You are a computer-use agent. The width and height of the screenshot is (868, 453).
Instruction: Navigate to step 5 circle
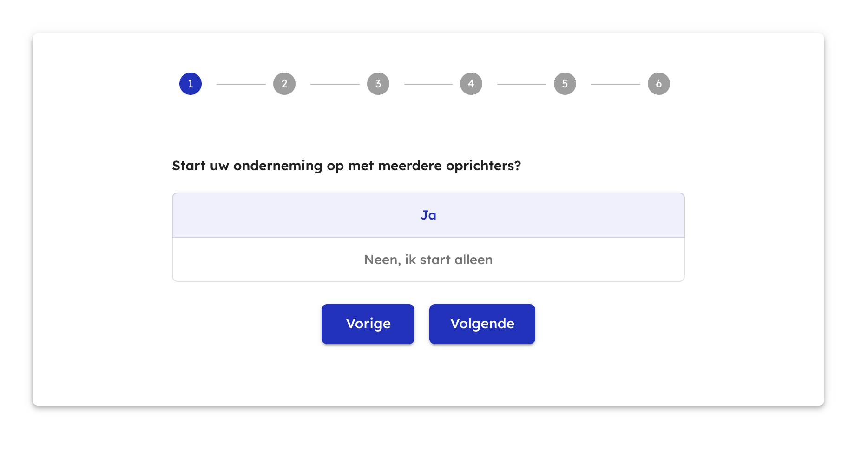565,84
